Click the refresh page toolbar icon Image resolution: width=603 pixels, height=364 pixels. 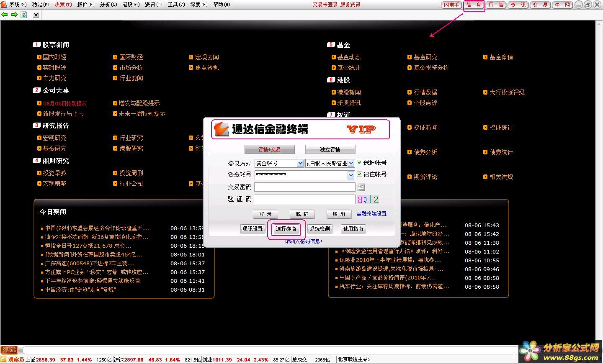24,15
